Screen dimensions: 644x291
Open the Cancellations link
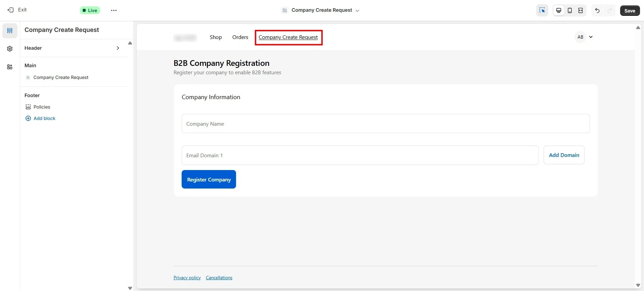click(x=219, y=278)
